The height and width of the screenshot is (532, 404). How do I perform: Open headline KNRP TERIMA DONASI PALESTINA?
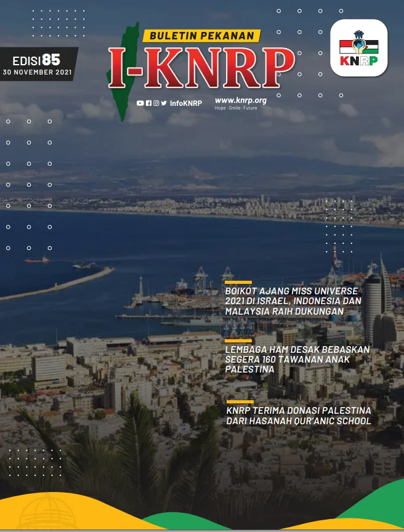(299, 416)
